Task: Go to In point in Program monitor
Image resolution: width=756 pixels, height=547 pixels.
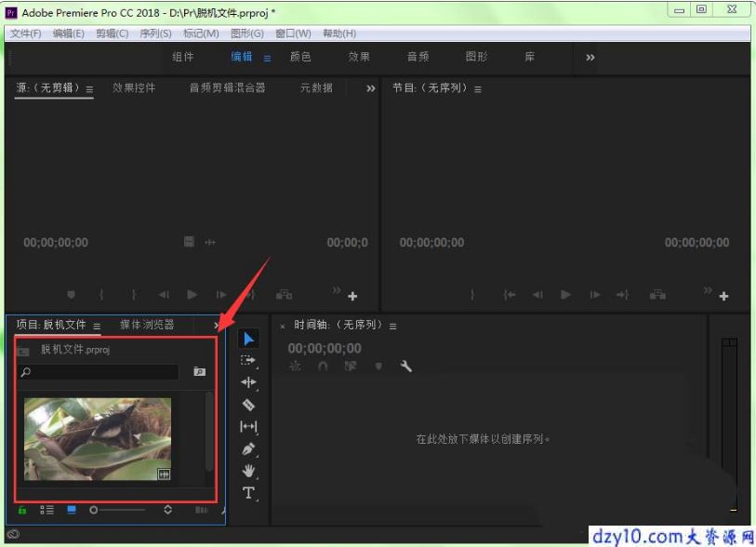Action: click(510, 294)
